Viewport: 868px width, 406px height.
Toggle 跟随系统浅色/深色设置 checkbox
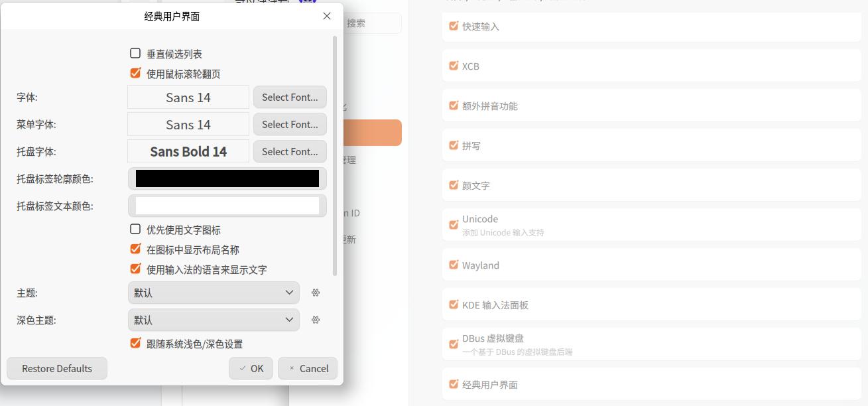pyautogui.click(x=135, y=343)
